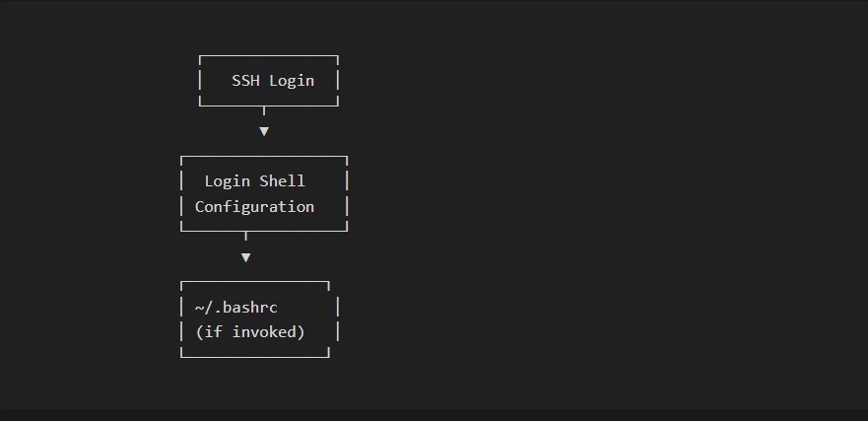Click the bottom-left corner of Configuration box
868x421 pixels.
181,231
